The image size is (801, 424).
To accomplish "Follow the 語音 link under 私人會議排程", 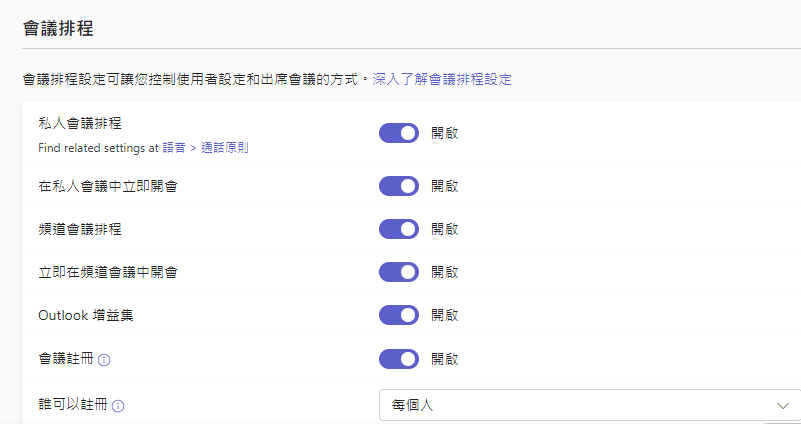I will pyautogui.click(x=174, y=148).
